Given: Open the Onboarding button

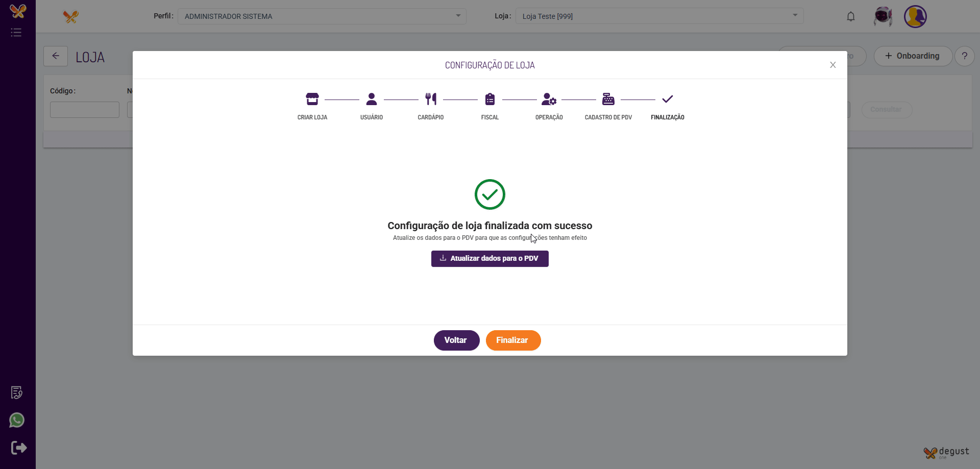Looking at the screenshot, I should 913,56.
